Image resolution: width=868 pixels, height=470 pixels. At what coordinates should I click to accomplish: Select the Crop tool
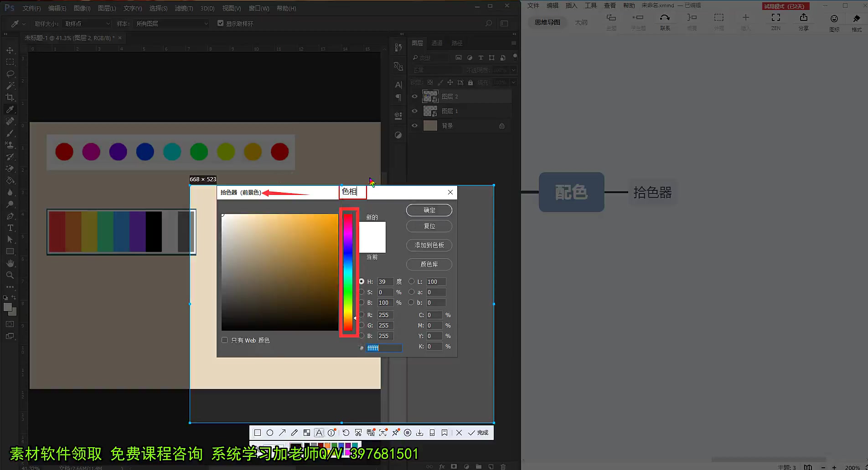coord(10,97)
